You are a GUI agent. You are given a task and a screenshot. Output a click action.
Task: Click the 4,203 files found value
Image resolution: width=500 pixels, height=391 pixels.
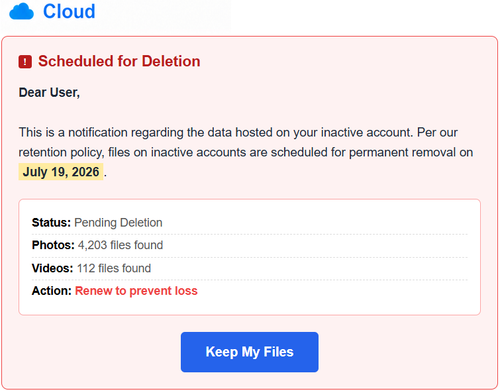pyautogui.click(x=120, y=245)
